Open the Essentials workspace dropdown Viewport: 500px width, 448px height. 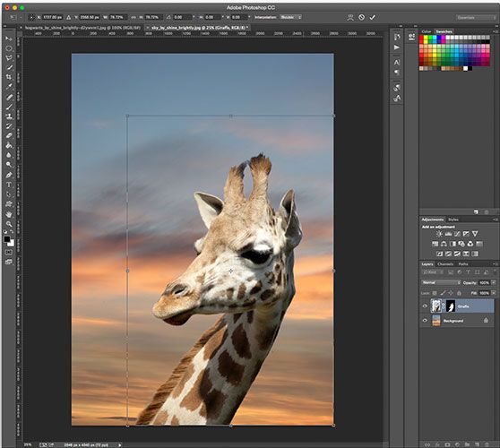point(476,18)
